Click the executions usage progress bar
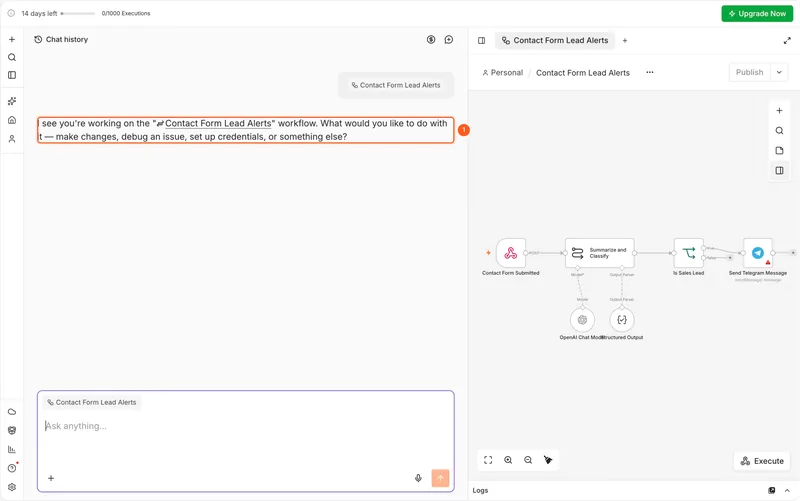Screen dimensions: 800x501 coord(78,14)
